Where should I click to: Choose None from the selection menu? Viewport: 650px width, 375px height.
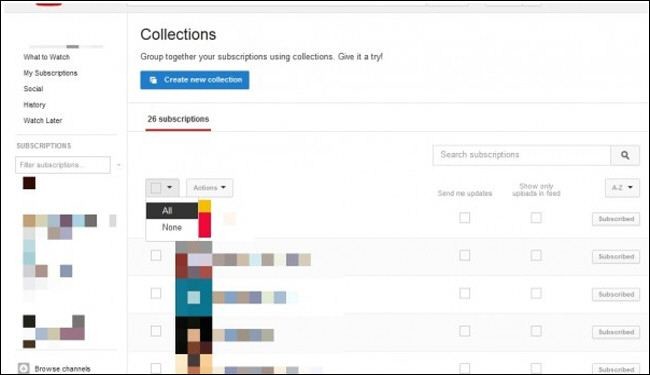[172, 227]
